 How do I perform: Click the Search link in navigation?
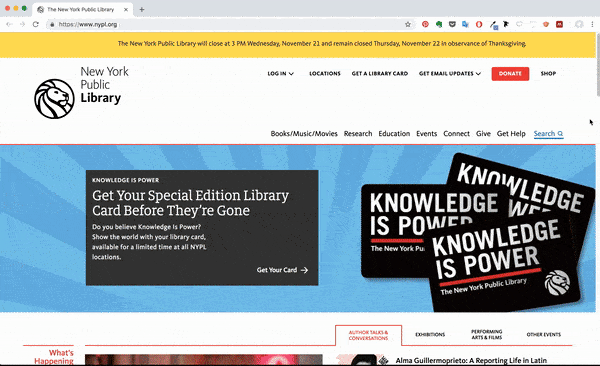tap(548, 134)
